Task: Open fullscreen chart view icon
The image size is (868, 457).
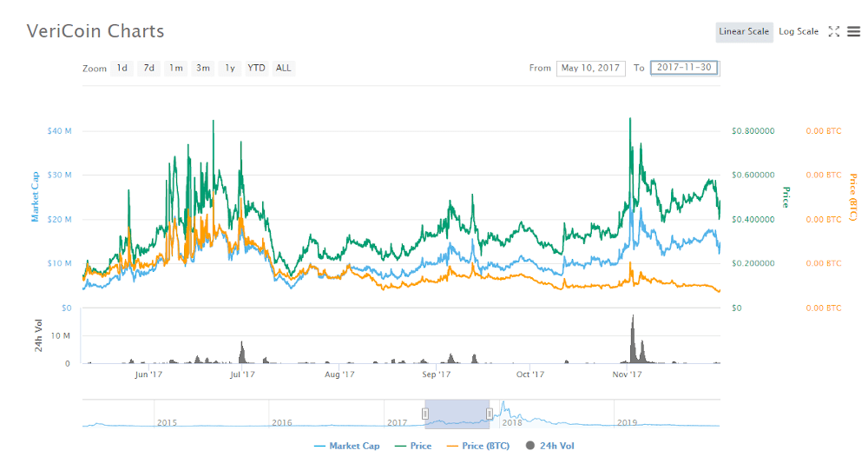Action: 833,31
